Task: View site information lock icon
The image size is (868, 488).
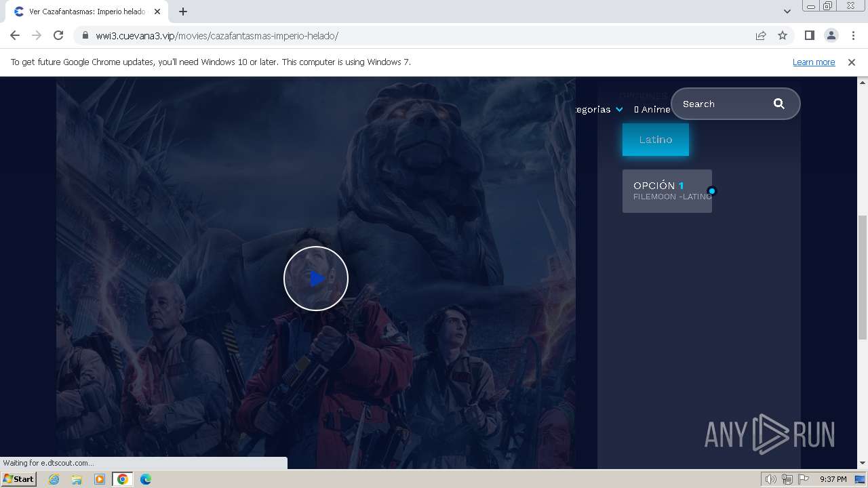Action: click(x=85, y=36)
